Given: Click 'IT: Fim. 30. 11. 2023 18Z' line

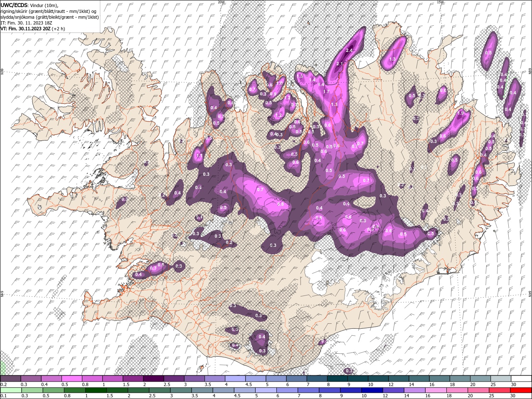Looking at the screenshot, I should pyautogui.click(x=27, y=23).
